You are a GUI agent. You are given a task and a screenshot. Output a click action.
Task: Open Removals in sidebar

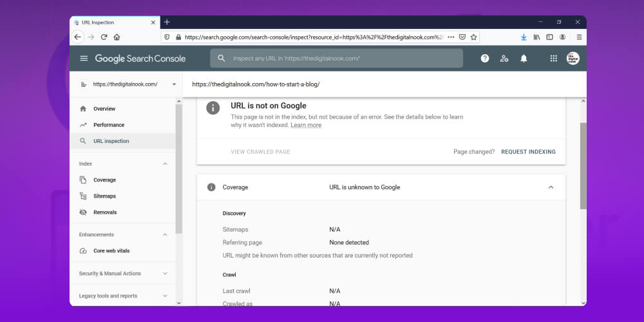click(x=105, y=213)
